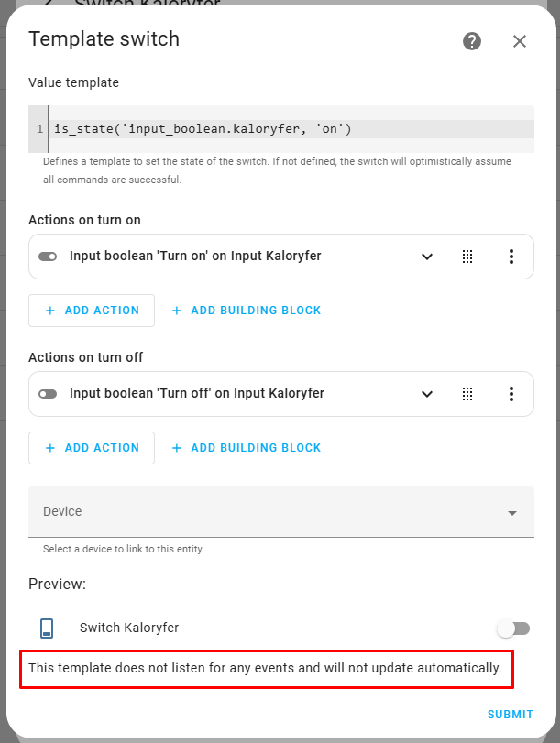Click the toggle icon beside 'Turn off' action
Screen dimensions: 560x743
48,394
